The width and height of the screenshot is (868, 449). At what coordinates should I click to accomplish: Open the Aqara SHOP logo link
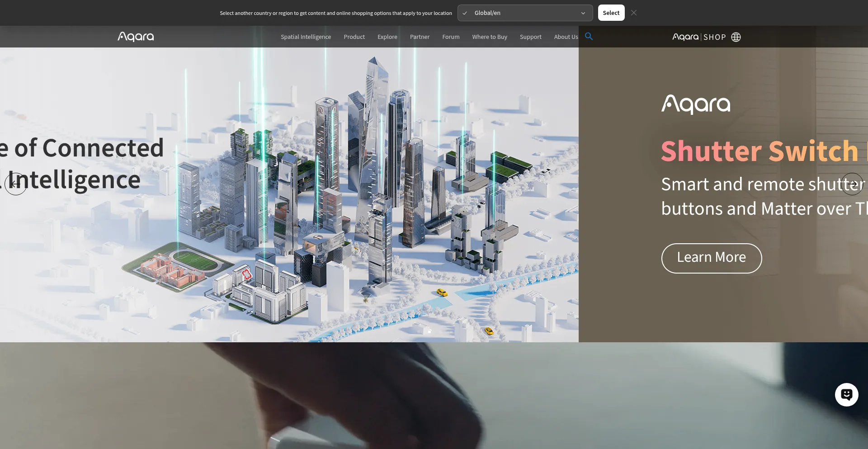(698, 37)
